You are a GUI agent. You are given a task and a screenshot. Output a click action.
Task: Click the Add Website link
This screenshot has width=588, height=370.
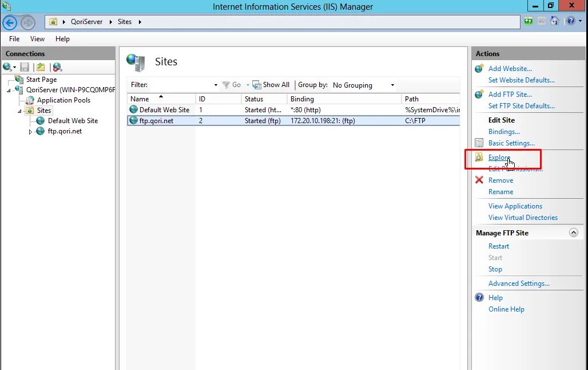(x=510, y=69)
